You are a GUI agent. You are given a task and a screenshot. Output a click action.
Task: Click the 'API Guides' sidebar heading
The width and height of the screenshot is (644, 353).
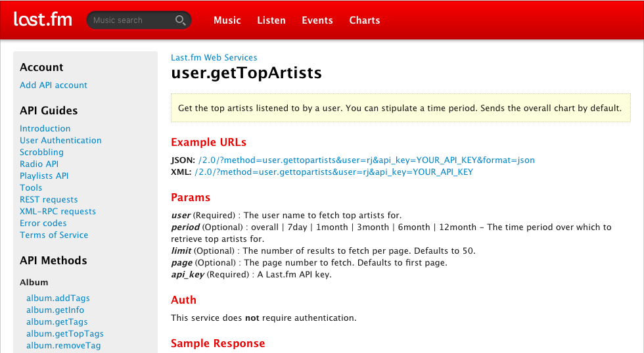(x=49, y=110)
